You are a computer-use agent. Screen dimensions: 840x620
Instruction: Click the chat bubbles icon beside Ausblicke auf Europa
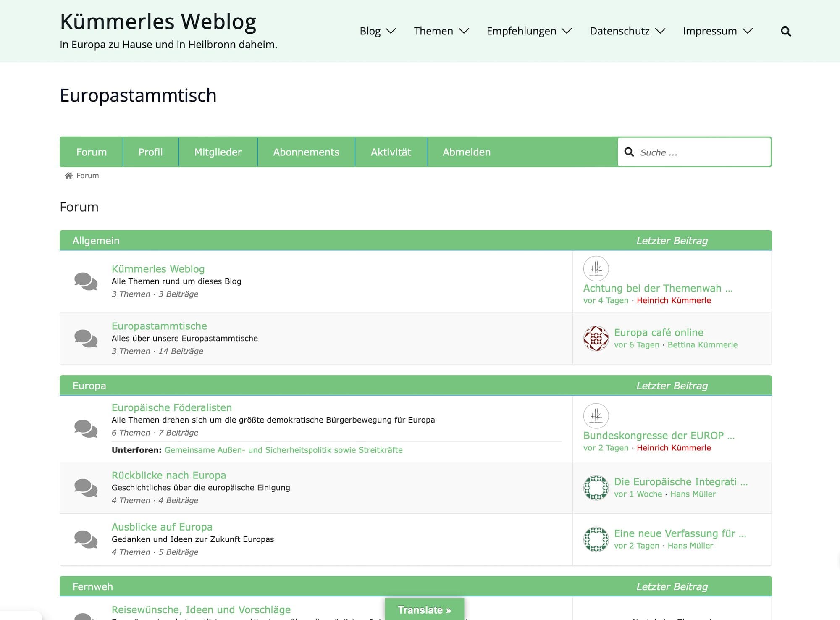pyautogui.click(x=86, y=539)
